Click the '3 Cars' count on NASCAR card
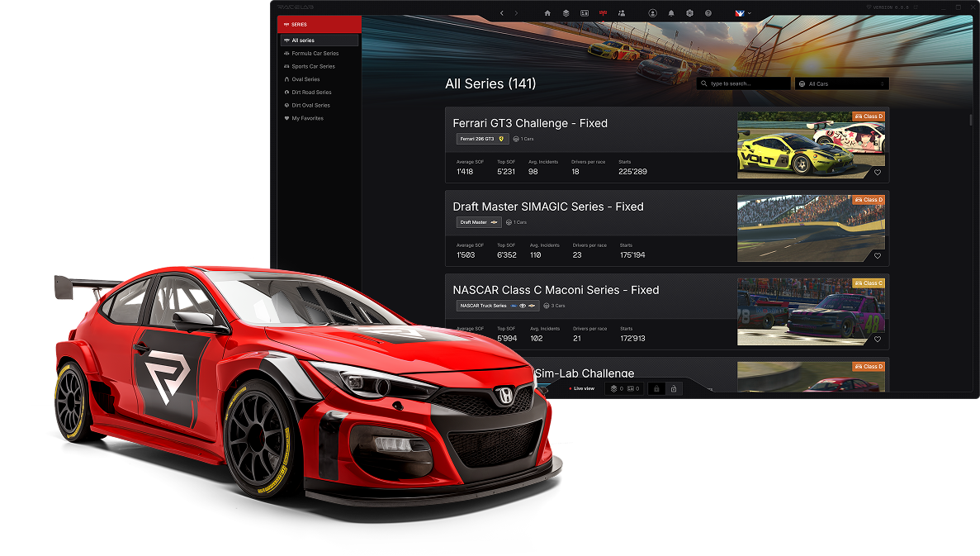 pyautogui.click(x=554, y=306)
